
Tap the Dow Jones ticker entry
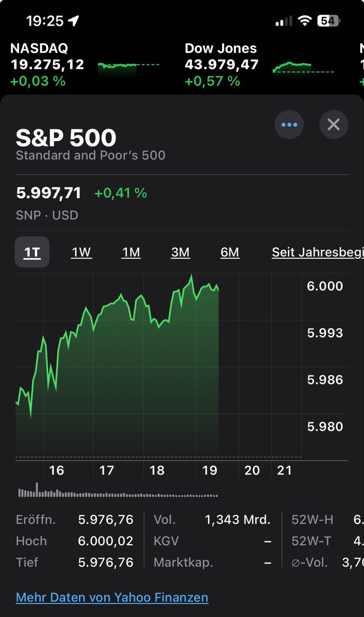(x=221, y=64)
